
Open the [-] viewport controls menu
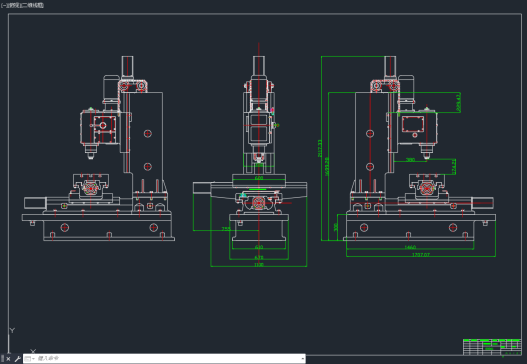coord(3,5)
